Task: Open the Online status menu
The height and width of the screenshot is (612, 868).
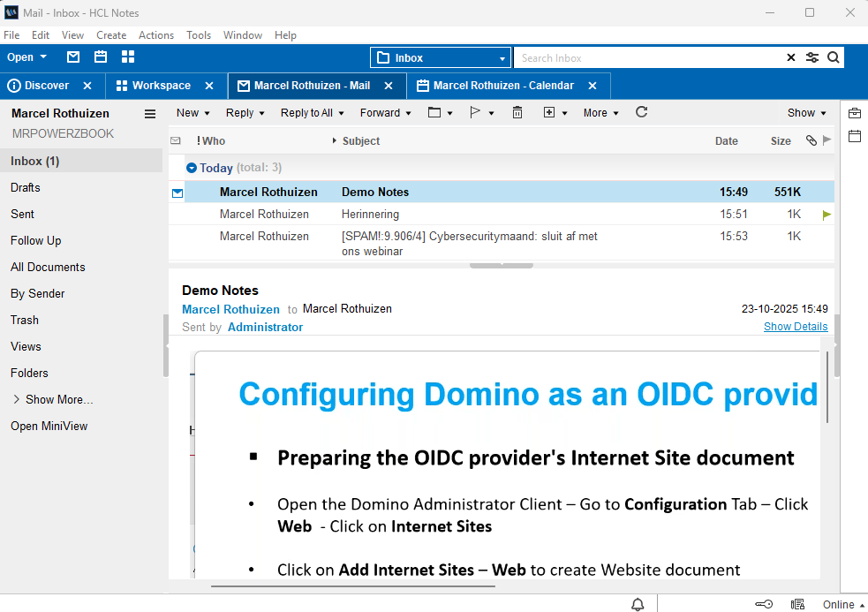Action: (x=843, y=605)
